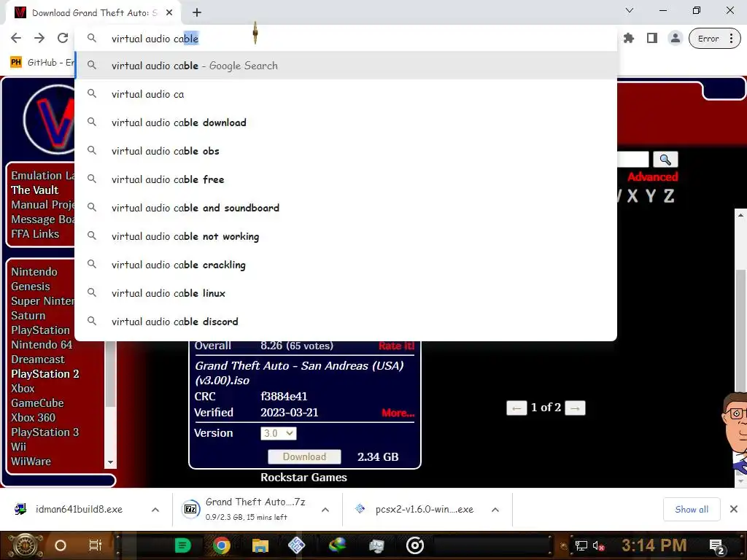The image size is (747, 560).
Task: Select Nintendo 64 in systems list
Action: [x=42, y=345]
